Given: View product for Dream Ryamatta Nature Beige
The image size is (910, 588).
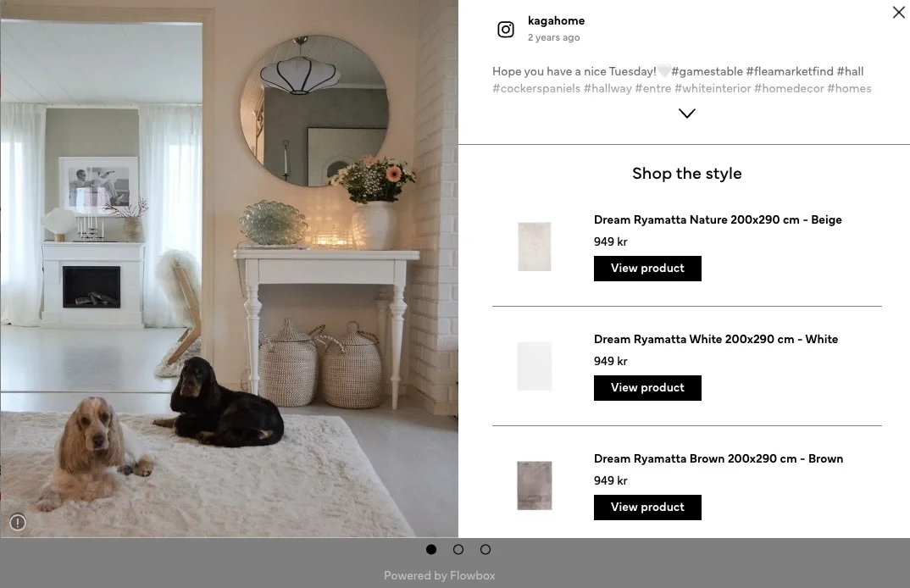Looking at the screenshot, I should [647, 269].
